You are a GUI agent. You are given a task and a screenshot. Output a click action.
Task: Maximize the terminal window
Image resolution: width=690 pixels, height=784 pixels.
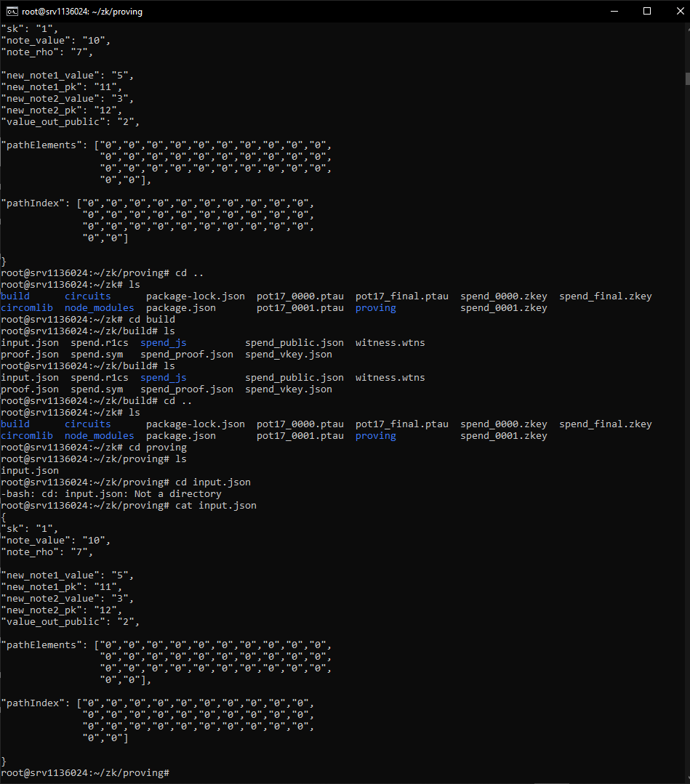pyautogui.click(x=647, y=11)
